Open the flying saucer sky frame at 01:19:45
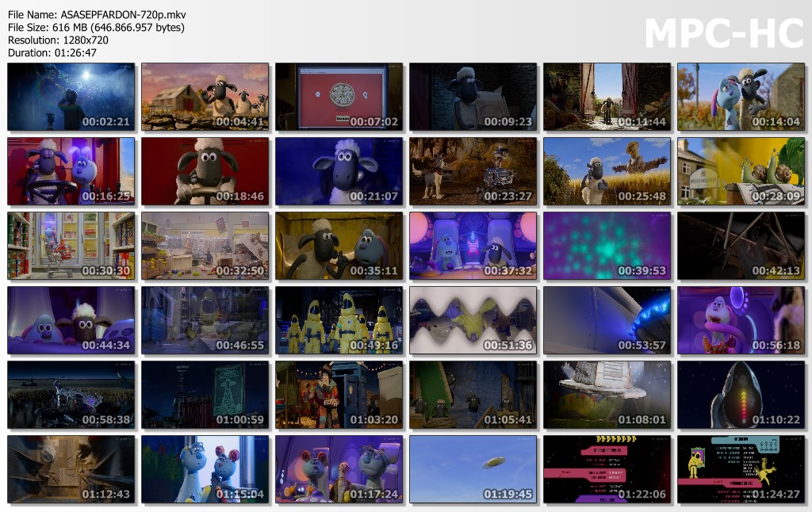Viewport: 812px width, 512px height. coord(473,469)
